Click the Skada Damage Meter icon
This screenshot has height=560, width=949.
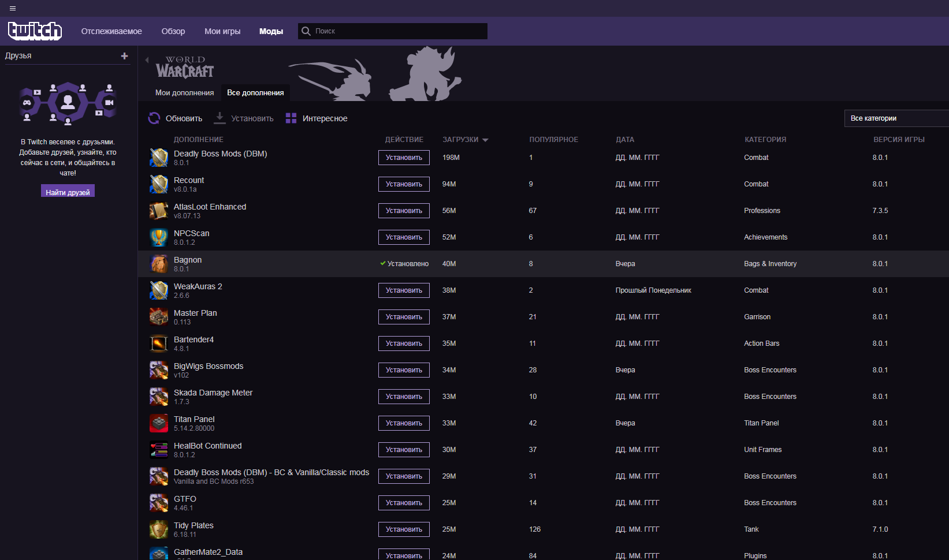[159, 397]
